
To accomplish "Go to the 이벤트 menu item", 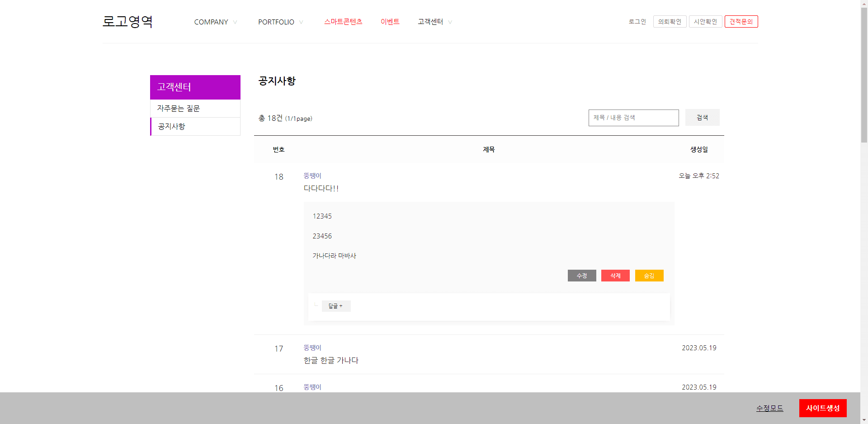I will 390,22.
